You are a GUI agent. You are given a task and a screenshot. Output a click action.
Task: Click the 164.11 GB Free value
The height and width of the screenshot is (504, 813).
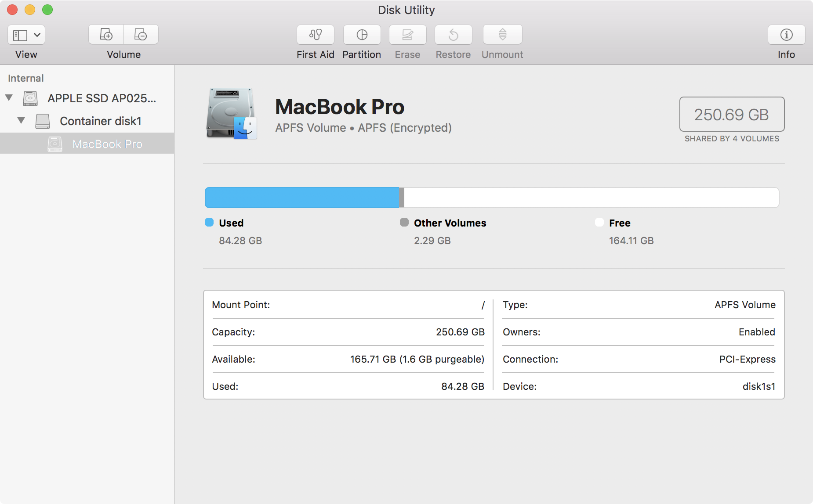632,241
